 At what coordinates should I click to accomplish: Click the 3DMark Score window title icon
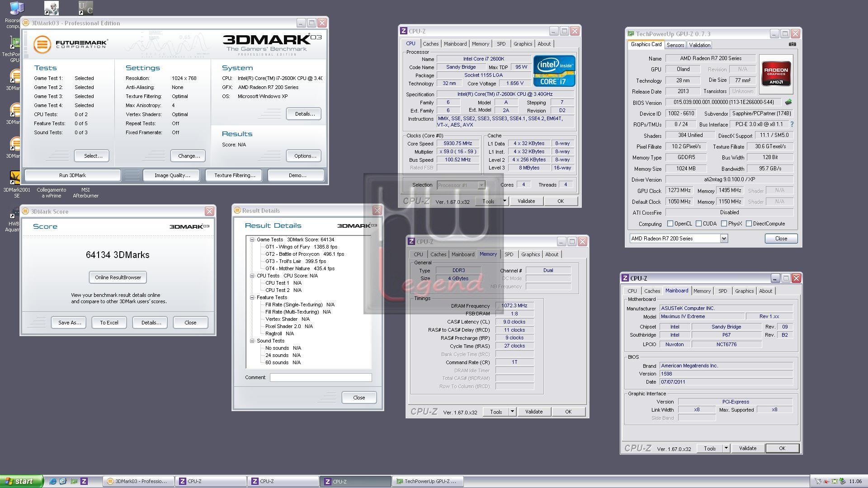(x=26, y=211)
